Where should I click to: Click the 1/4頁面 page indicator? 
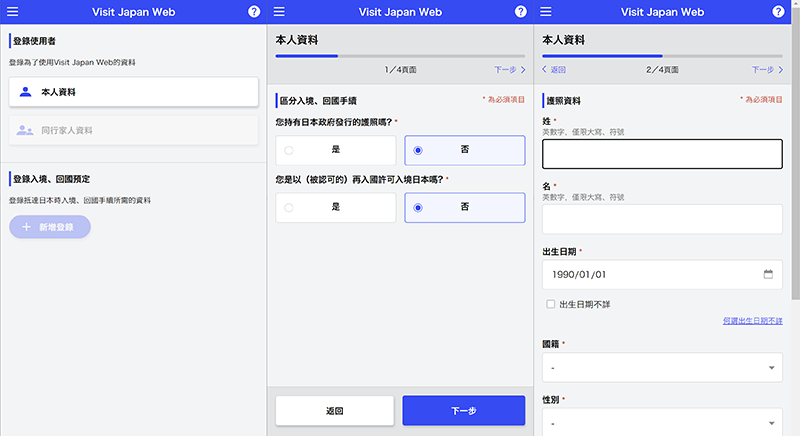pyautogui.click(x=401, y=69)
